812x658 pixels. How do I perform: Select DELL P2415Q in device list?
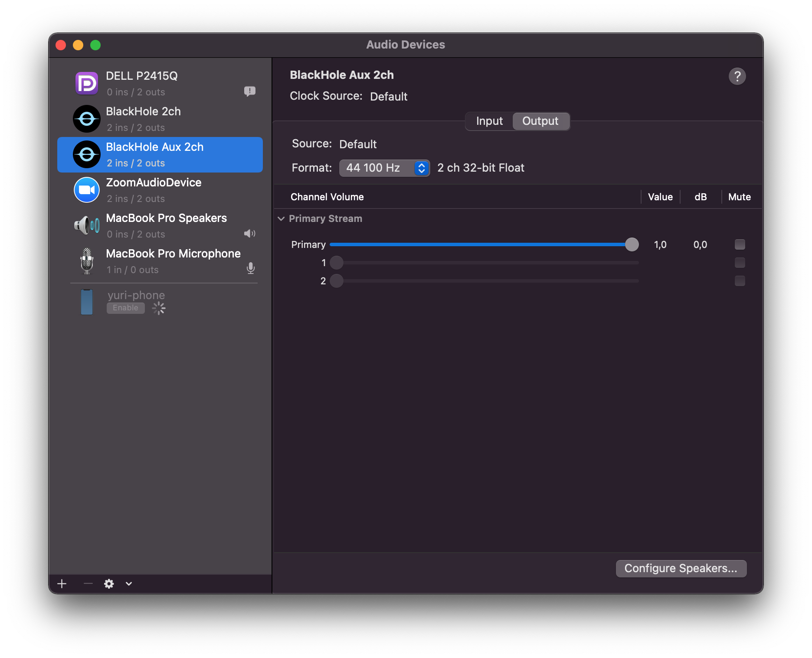160,83
